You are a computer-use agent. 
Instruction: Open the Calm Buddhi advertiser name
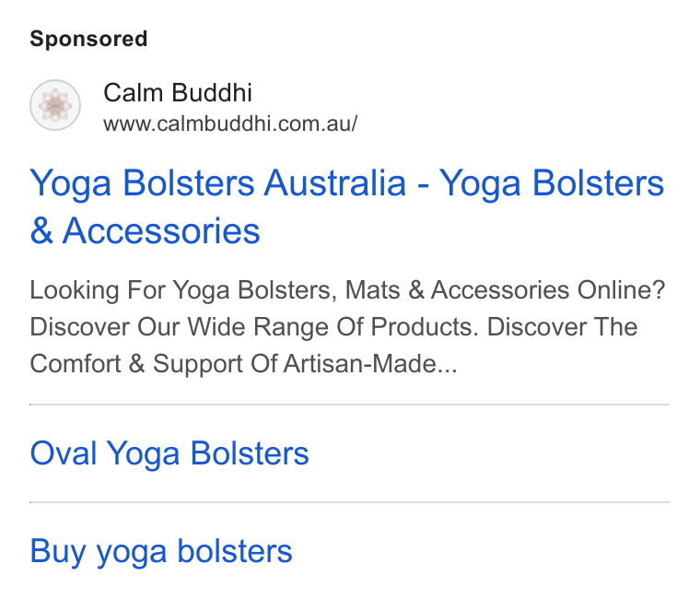pyautogui.click(x=178, y=93)
